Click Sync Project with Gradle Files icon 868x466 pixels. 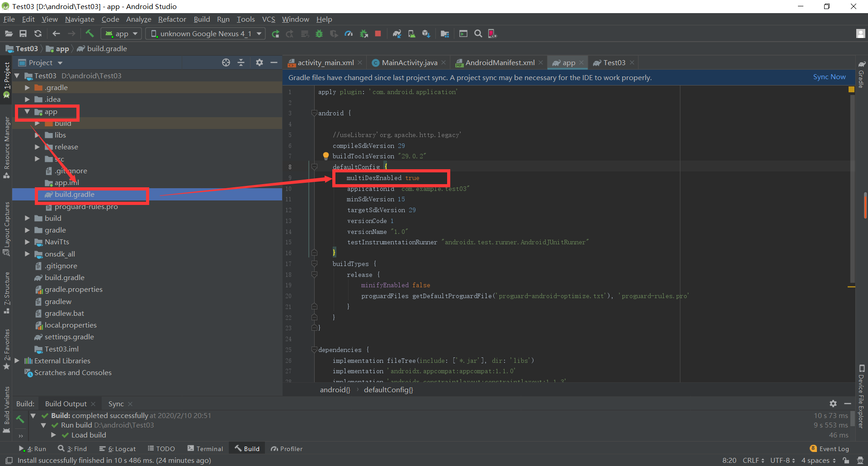[x=397, y=33]
